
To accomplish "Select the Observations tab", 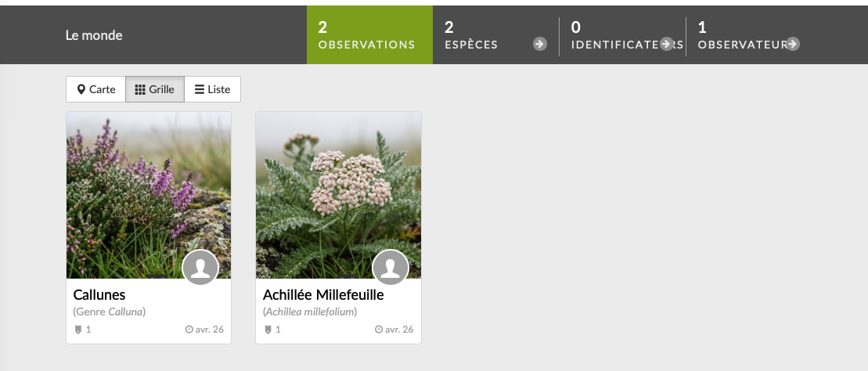I will point(369,35).
